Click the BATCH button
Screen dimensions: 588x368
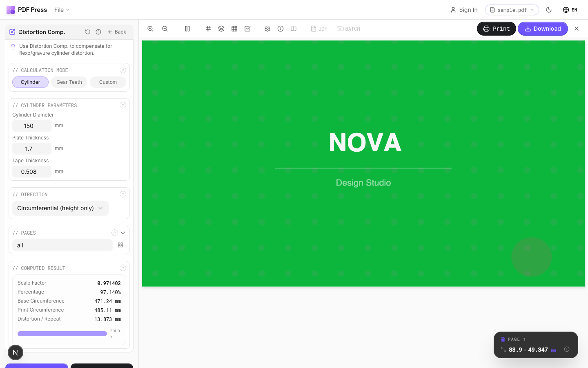[349, 29]
